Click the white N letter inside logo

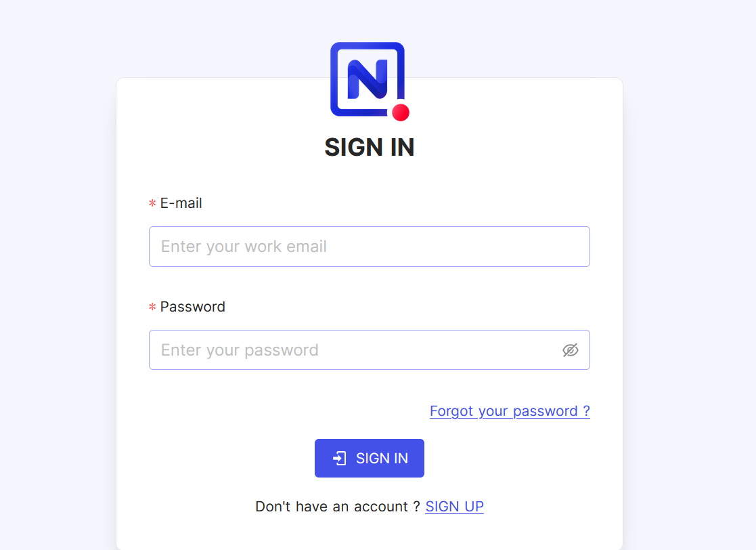(368, 79)
